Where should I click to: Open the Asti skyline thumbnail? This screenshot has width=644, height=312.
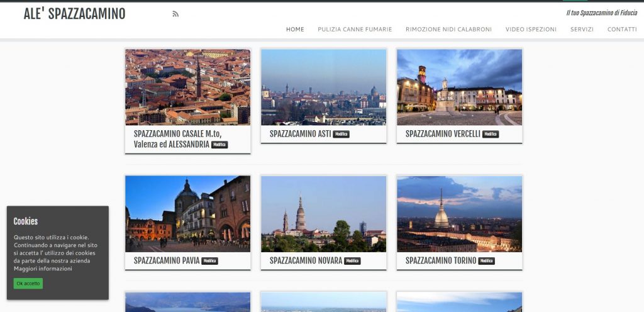pos(323,87)
